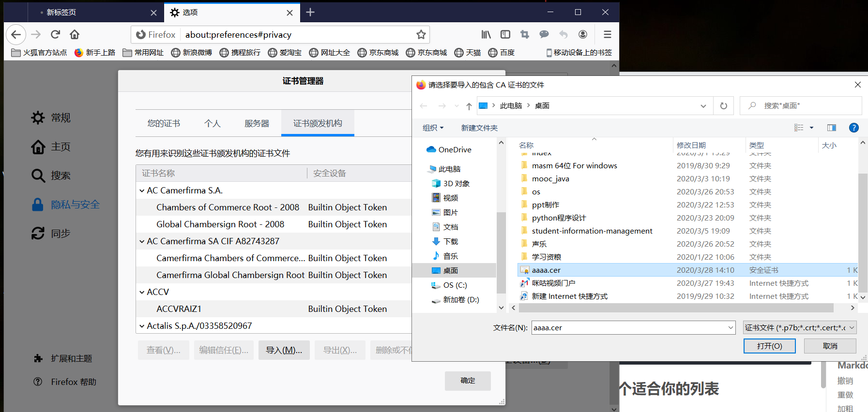Open 扩展和主题 extensions and themes
The height and width of the screenshot is (412, 868).
coord(63,358)
